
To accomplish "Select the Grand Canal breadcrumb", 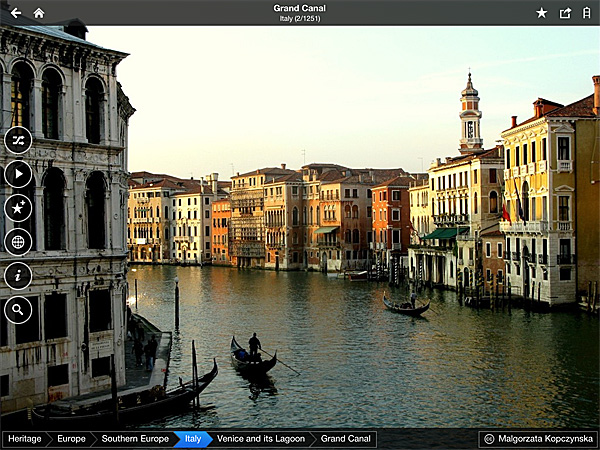I will click(x=346, y=439).
